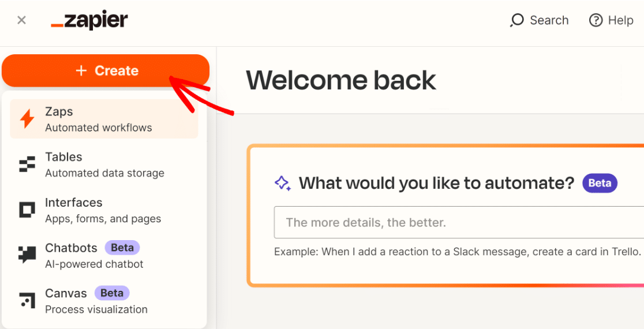Open Interfaces apps, forms, and pages
Image resolution: width=644 pixels, height=329 pixels.
tap(104, 210)
